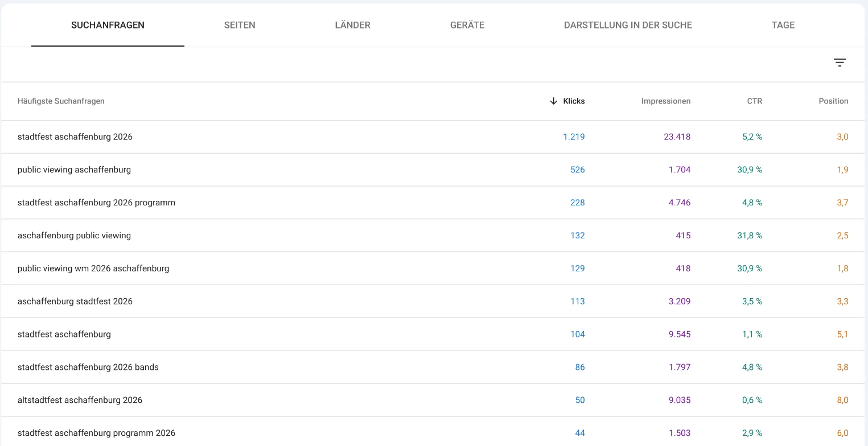
Task: Click the 3.209 impressions value
Action: click(x=679, y=302)
